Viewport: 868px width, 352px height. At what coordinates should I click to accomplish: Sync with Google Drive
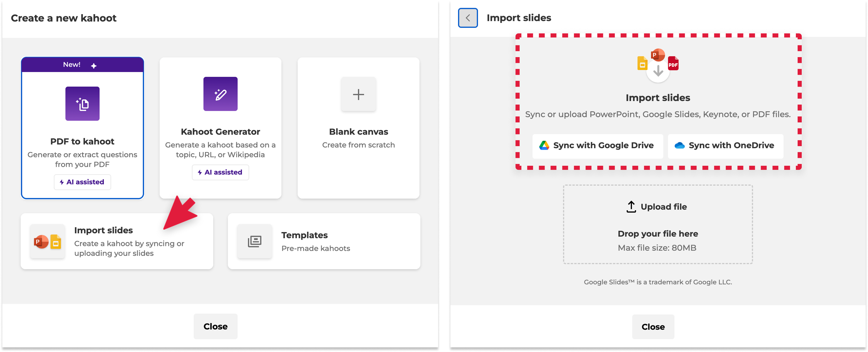tap(598, 146)
